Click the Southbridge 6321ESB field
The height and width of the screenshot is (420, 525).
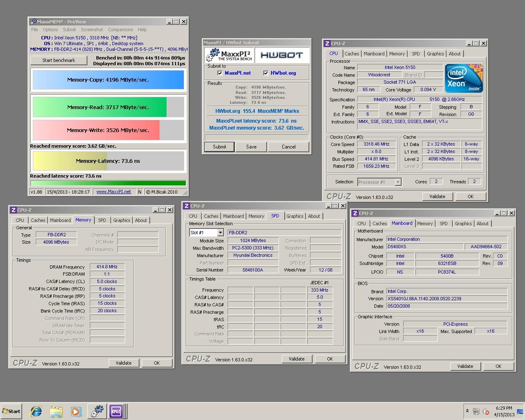(x=447, y=264)
